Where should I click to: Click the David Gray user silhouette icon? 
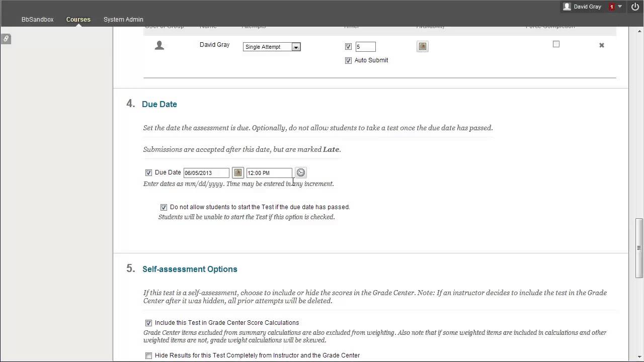[x=159, y=46]
